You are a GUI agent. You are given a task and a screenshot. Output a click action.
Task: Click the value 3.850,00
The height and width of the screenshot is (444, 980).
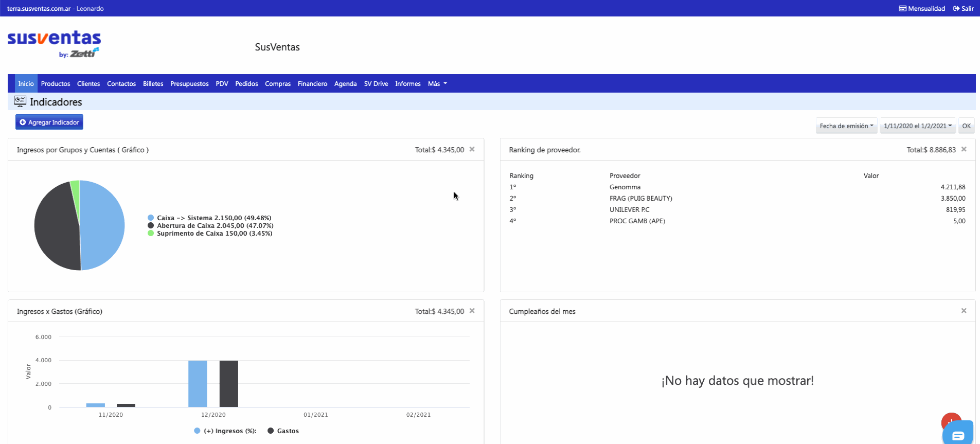[x=953, y=198]
